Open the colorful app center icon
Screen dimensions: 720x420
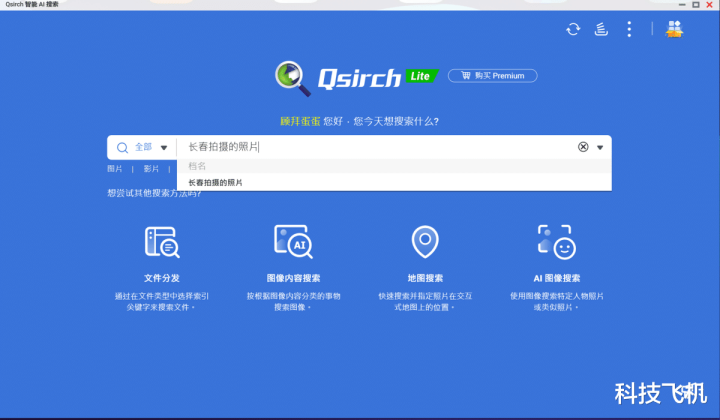tap(674, 29)
